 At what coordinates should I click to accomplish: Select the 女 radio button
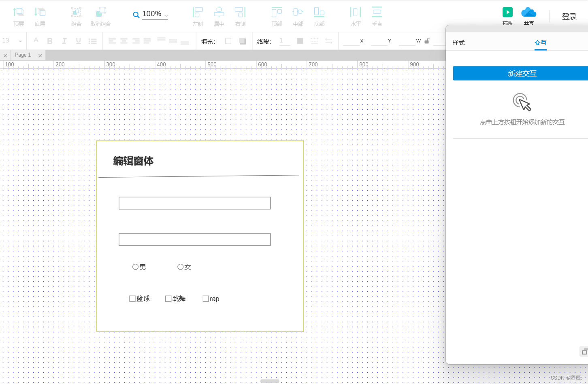181,267
